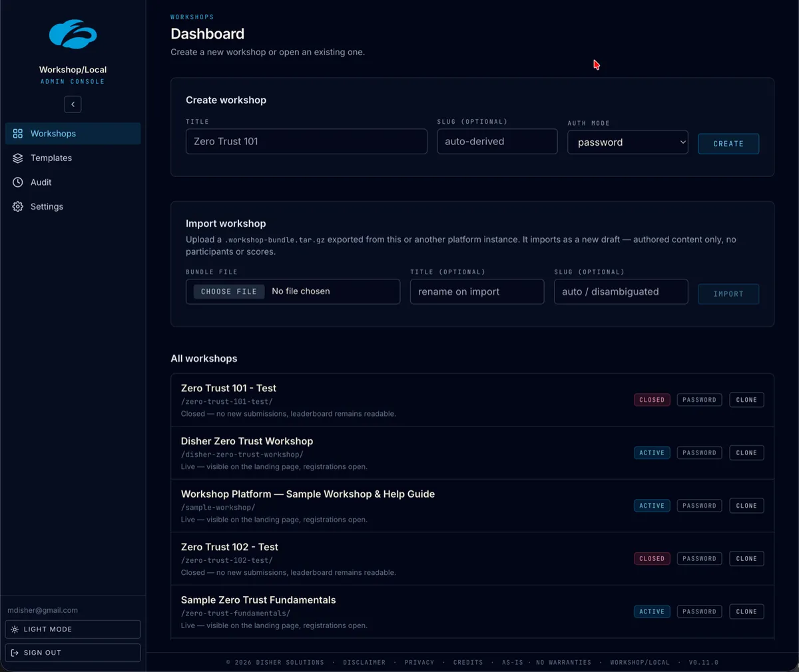Screen dimensions: 799x672
Task: Click Active badge on Disher Zero Trust Workshop
Action: 652,453
